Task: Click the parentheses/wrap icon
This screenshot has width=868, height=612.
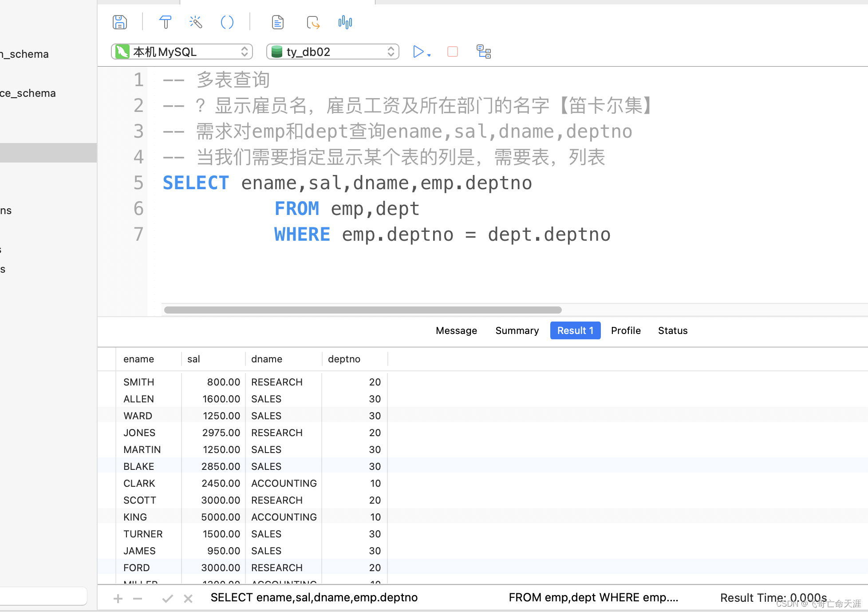Action: (228, 23)
